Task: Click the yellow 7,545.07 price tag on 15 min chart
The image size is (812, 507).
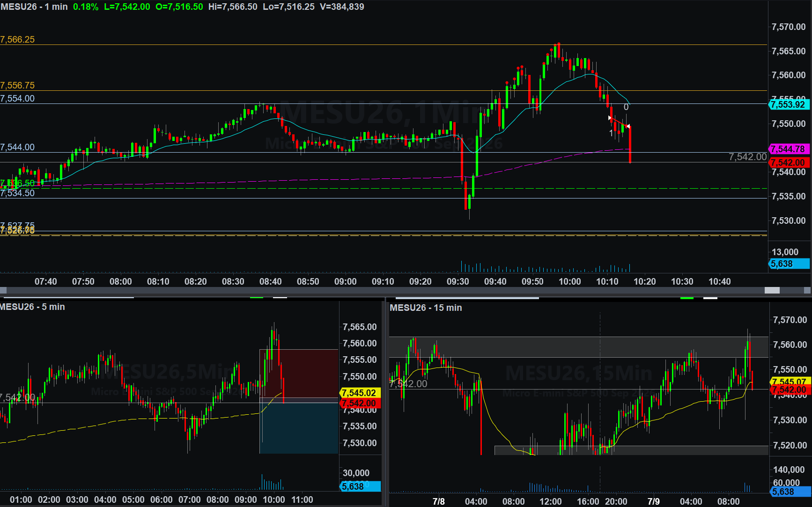Action: (790, 382)
